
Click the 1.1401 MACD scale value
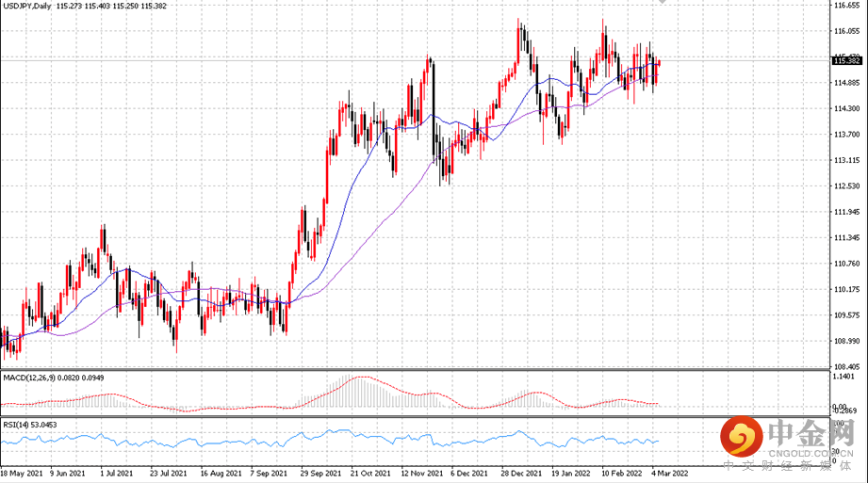click(x=846, y=377)
